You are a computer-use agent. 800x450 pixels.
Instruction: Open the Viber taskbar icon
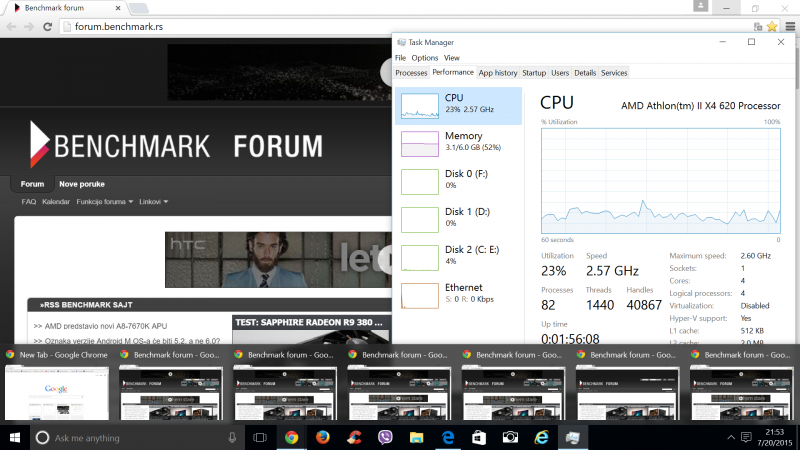point(385,438)
